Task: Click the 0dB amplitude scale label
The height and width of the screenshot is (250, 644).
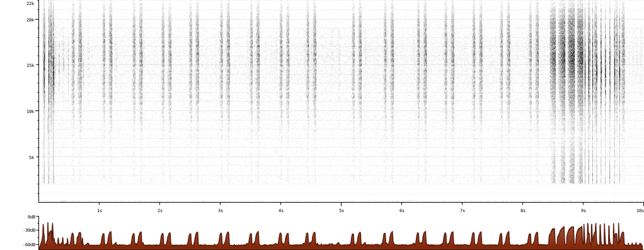Action: coord(32,217)
